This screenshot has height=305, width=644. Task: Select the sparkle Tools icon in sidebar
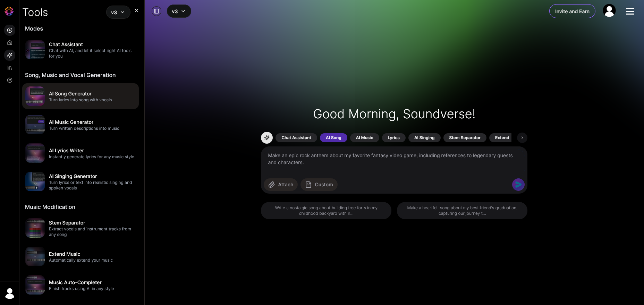[x=10, y=55]
